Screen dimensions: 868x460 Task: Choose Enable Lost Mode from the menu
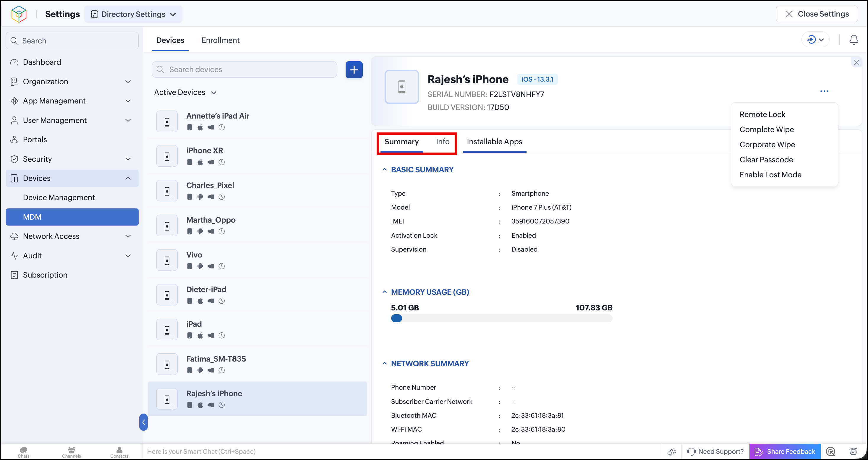[770, 174]
